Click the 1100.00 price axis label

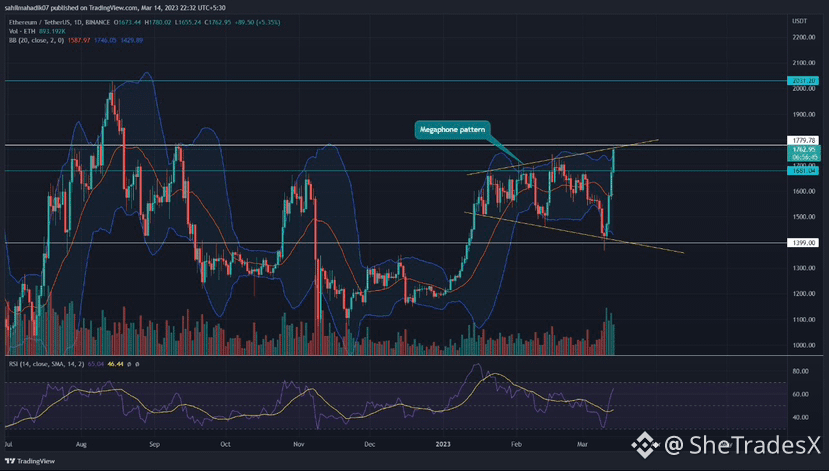804,320
